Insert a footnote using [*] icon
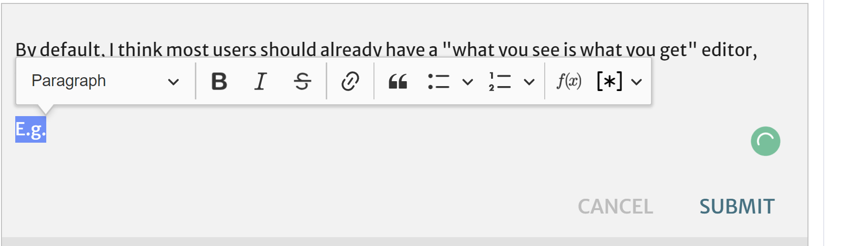Screen dimensions: 868x246 tap(609, 81)
